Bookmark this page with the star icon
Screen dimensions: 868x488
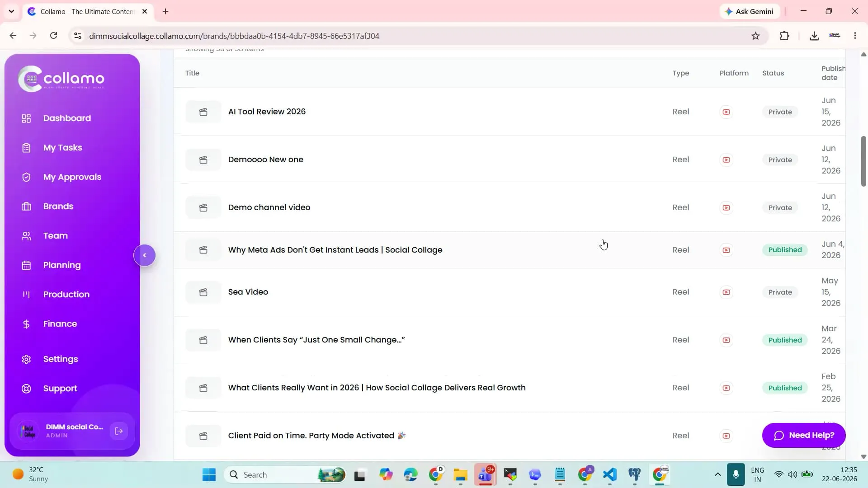755,36
